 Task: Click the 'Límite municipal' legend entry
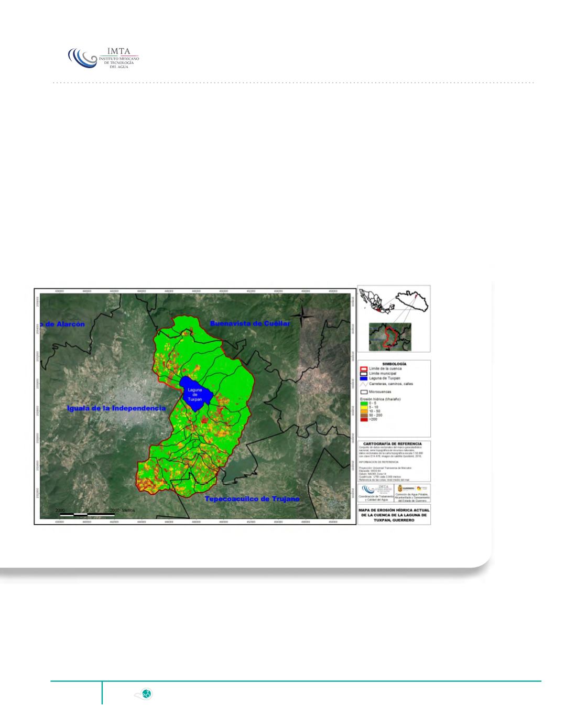[378, 374]
